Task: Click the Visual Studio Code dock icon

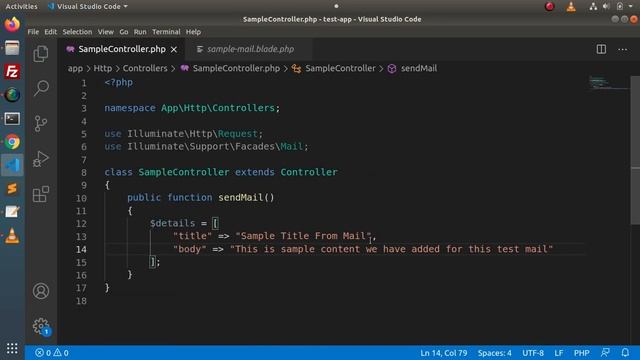Action: [12, 165]
